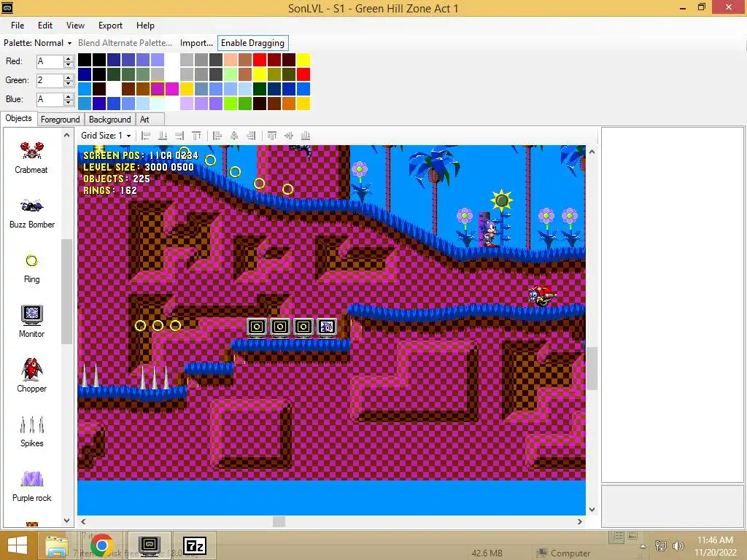The image size is (747, 560).
Task: Open the Palette: Normal dropdown
Action: point(38,43)
